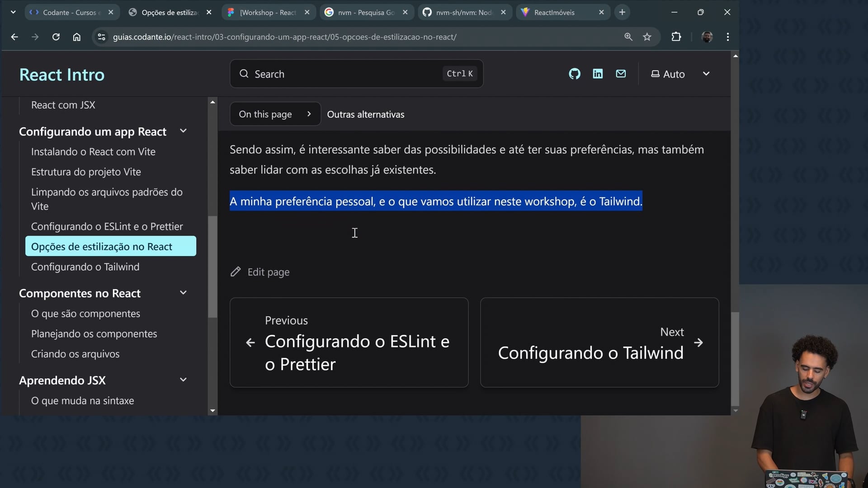
Task: Switch to the ReactImóveis browser tab
Action: click(554, 12)
